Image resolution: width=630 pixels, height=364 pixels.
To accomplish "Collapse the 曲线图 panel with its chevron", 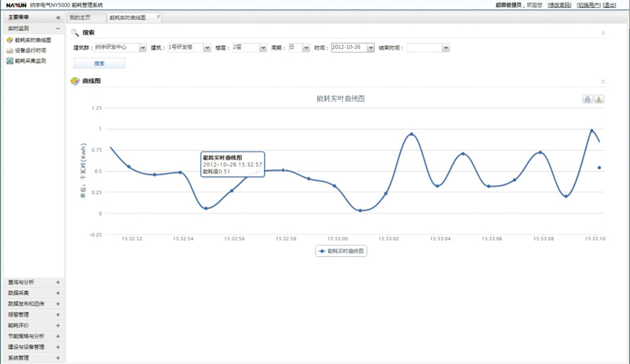I will click(x=603, y=81).
